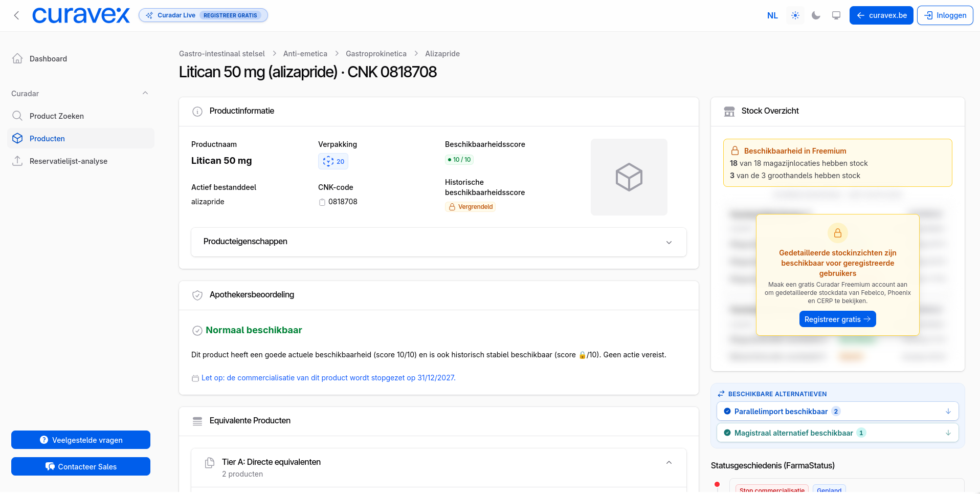Click the Product Zoeken magnifier icon
Image resolution: width=980 pixels, height=494 pixels.
click(17, 116)
